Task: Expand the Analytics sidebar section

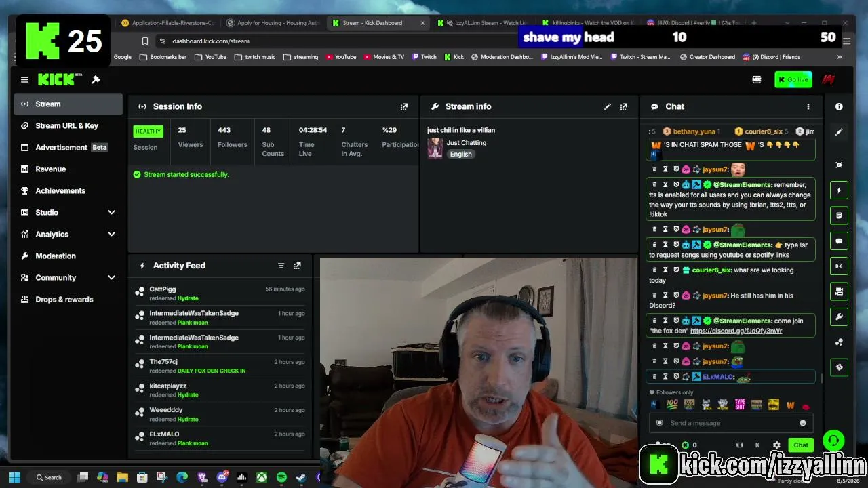Action: [x=112, y=235]
